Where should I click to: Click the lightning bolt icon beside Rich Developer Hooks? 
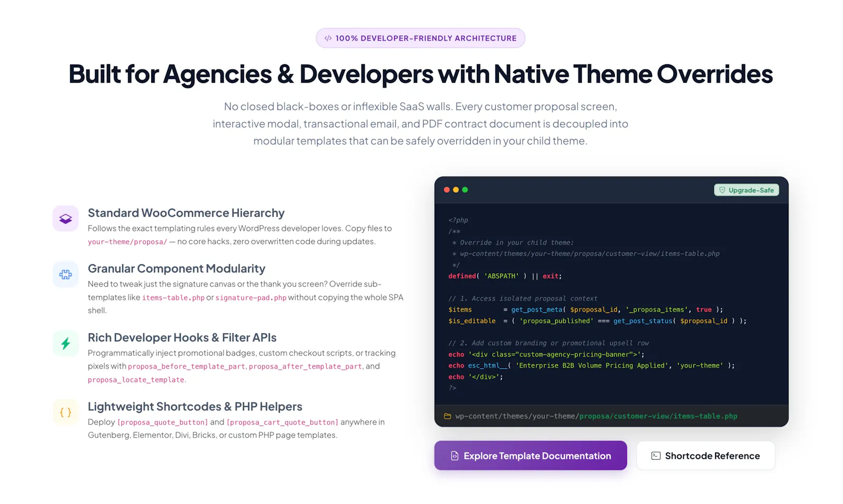65,343
